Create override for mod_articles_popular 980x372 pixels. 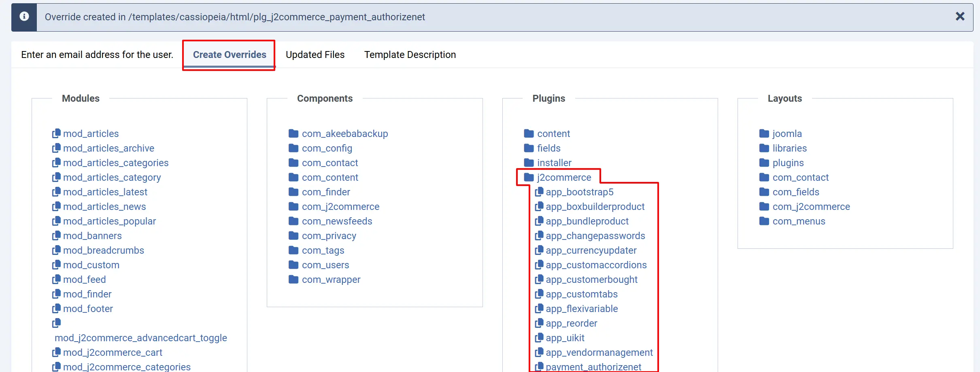[x=104, y=221]
